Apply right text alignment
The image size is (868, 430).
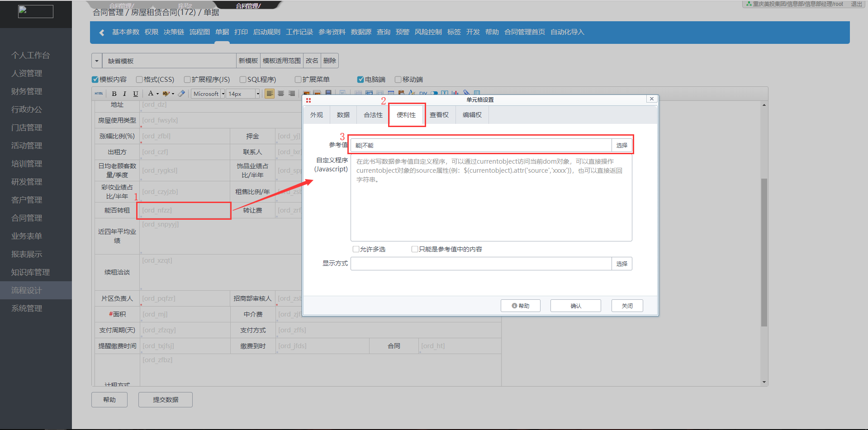point(292,94)
